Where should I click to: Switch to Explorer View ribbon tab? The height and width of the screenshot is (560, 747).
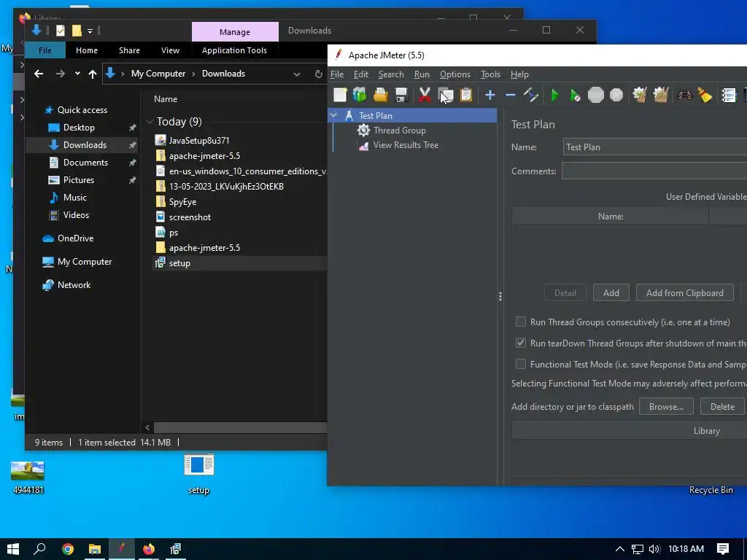coord(170,50)
